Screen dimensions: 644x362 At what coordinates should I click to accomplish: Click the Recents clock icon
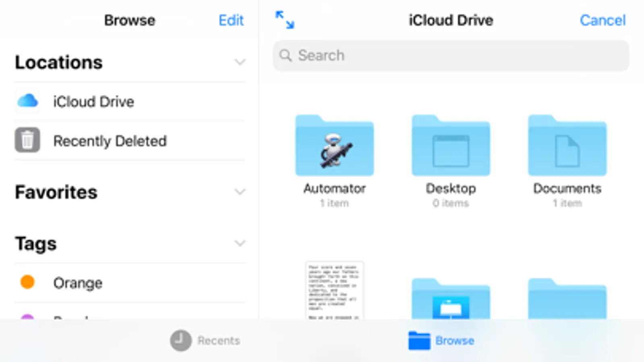pos(180,341)
